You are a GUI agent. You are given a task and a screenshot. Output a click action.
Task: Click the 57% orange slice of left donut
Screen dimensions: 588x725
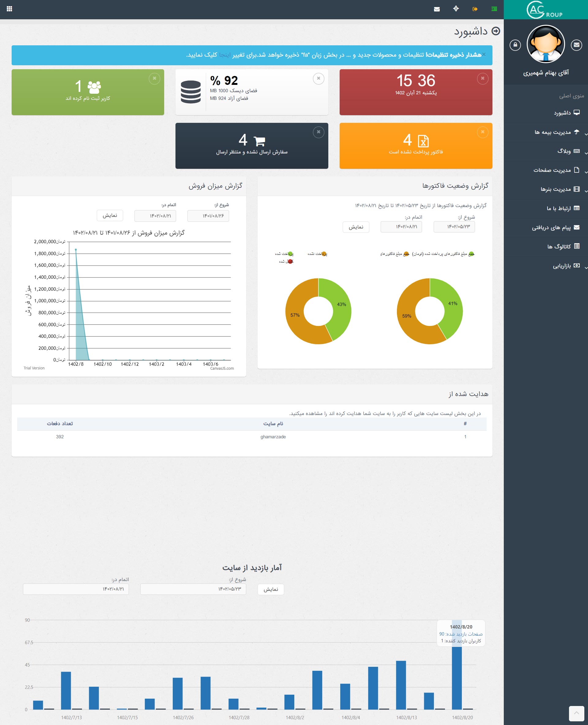pos(295,315)
